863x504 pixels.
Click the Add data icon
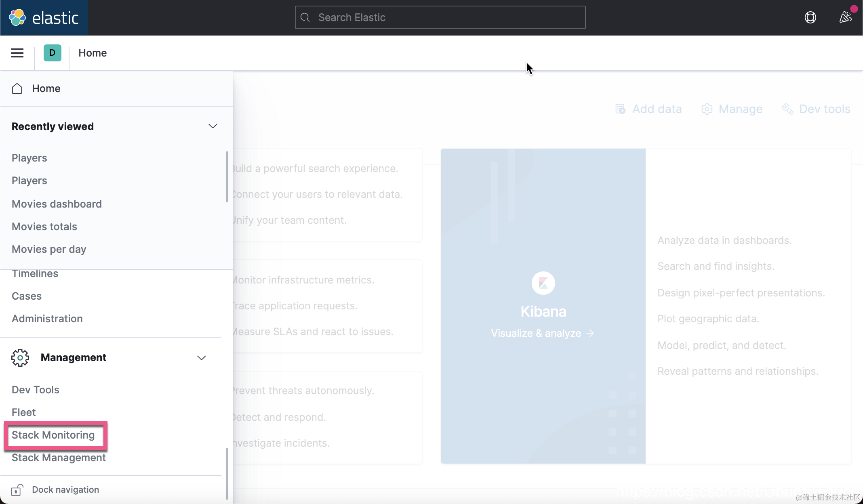[x=620, y=109]
